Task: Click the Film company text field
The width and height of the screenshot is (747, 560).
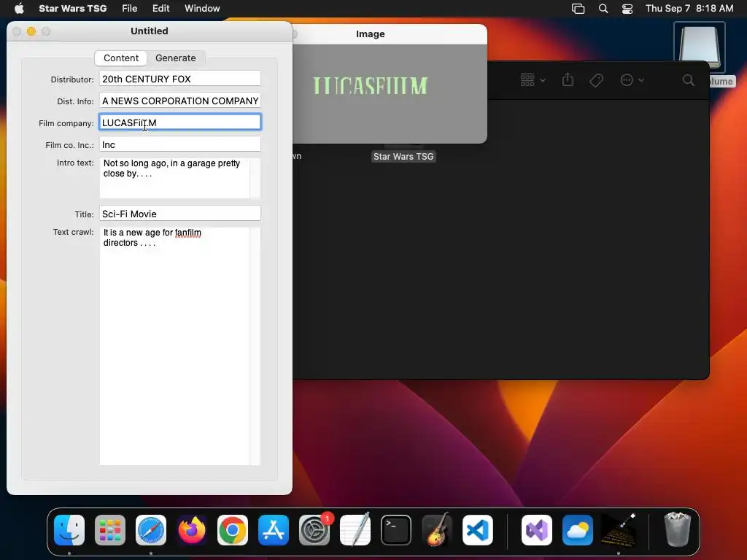Action: pos(180,122)
